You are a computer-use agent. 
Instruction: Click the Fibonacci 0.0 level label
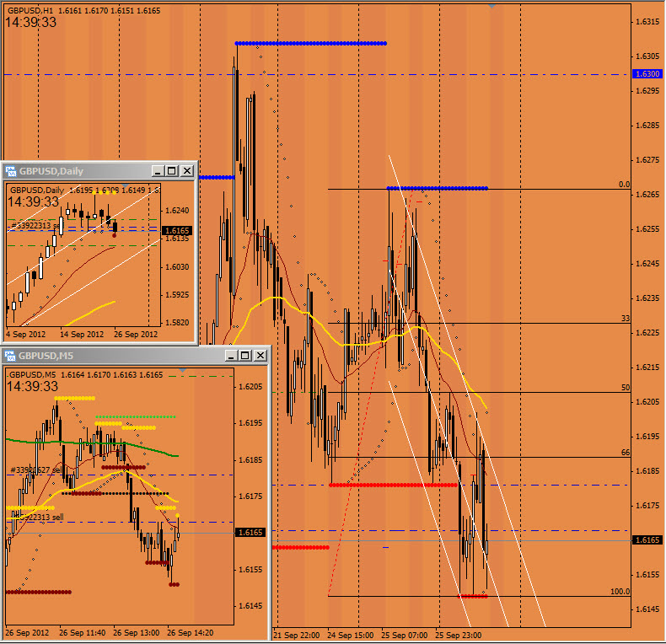(x=624, y=184)
